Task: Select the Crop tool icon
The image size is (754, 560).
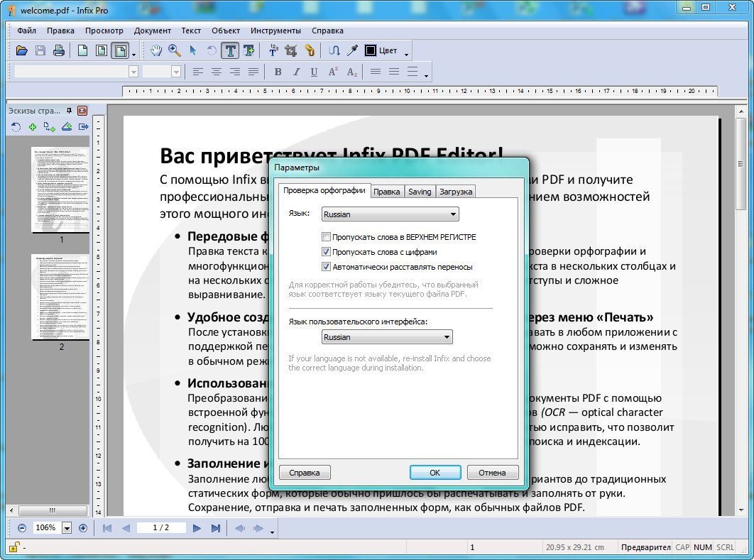Action: click(291, 50)
